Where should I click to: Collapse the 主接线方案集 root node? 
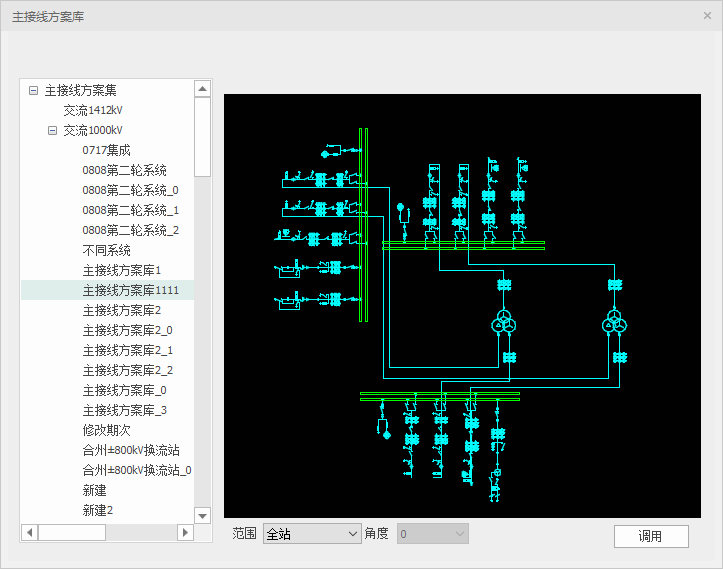pyautogui.click(x=34, y=90)
